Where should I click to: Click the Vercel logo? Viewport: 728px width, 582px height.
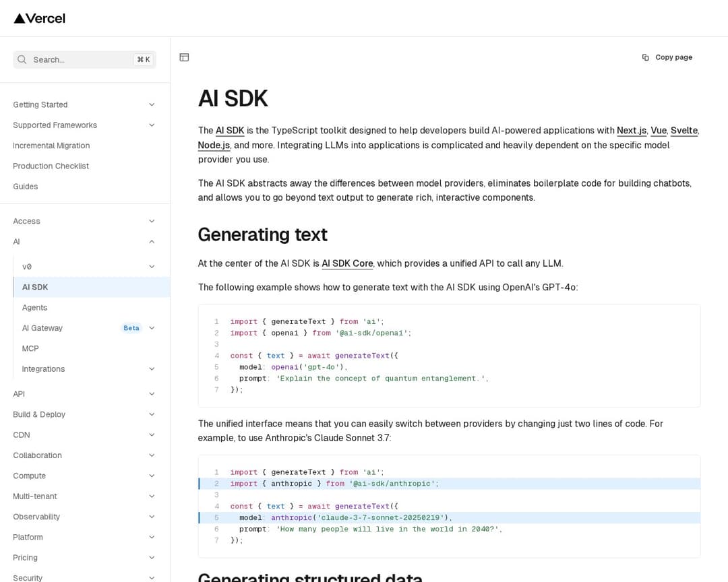pyautogui.click(x=40, y=19)
